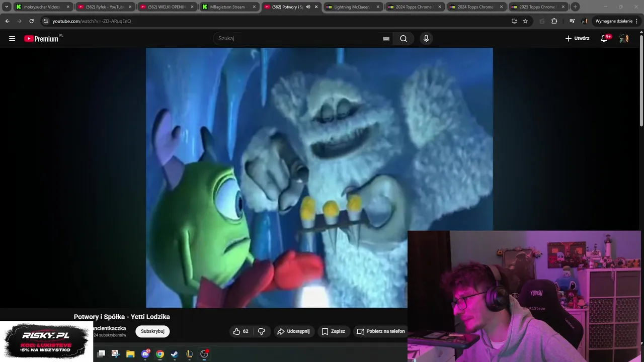Viewport: 644px width, 362px height.
Task: Bookmark this page with star icon
Action: tap(525, 21)
